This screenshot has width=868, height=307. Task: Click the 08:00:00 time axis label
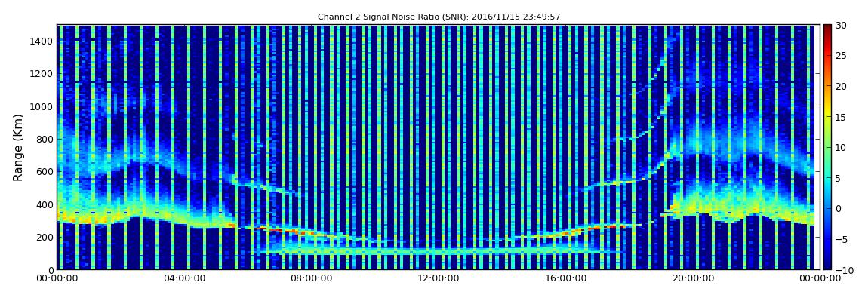point(311,279)
